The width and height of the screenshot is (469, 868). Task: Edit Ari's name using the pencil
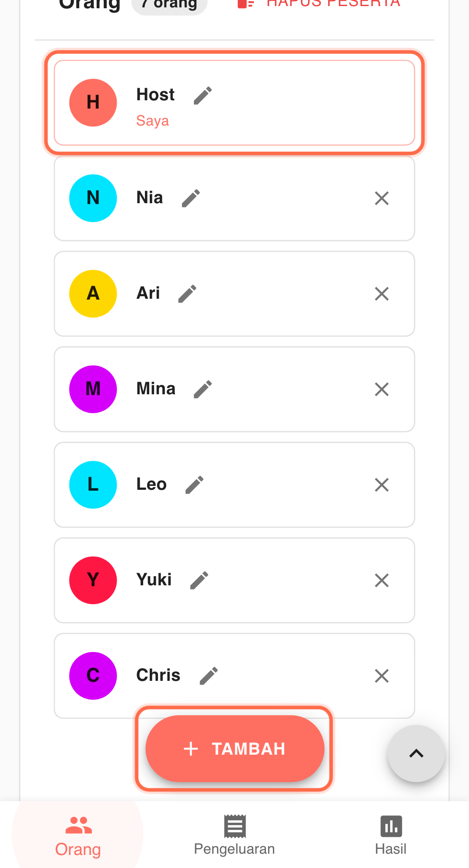pos(187,294)
